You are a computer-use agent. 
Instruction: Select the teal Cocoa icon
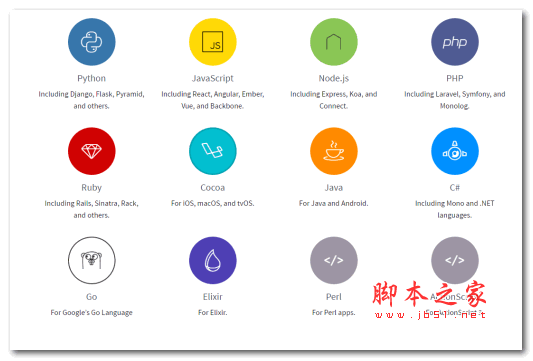click(212, 151)
